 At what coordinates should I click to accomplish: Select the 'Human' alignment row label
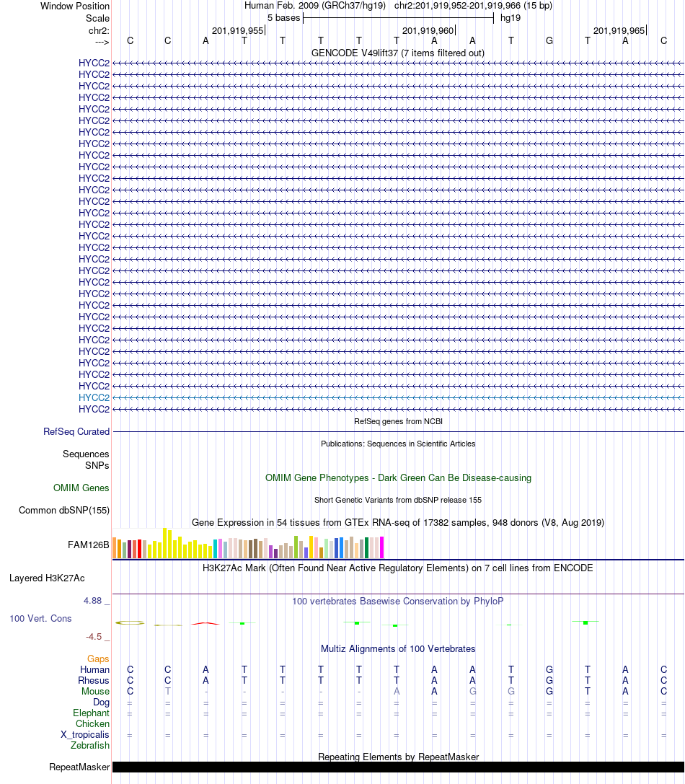pos(94,670)
